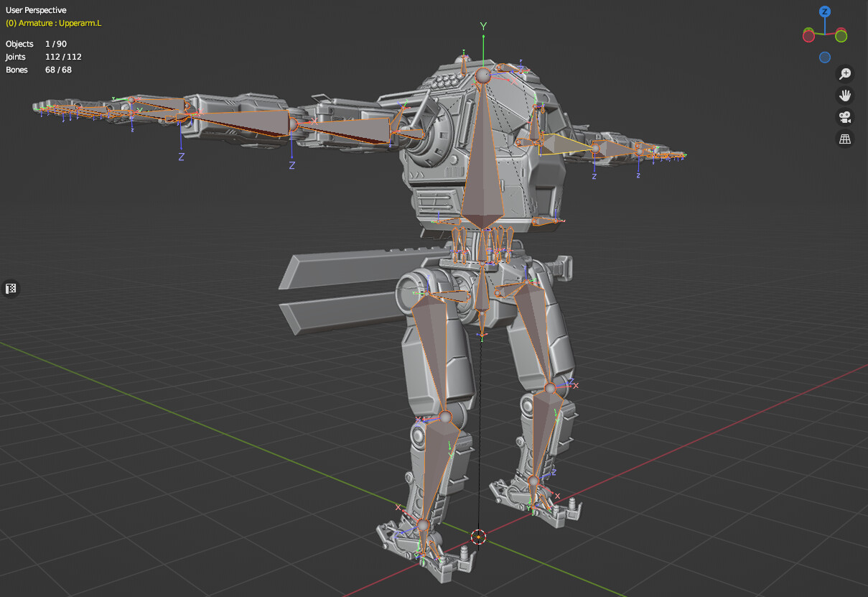868x597 pixels.
Task: Click the blue sphere below the navigation gizmo
Action: (824, 57)
